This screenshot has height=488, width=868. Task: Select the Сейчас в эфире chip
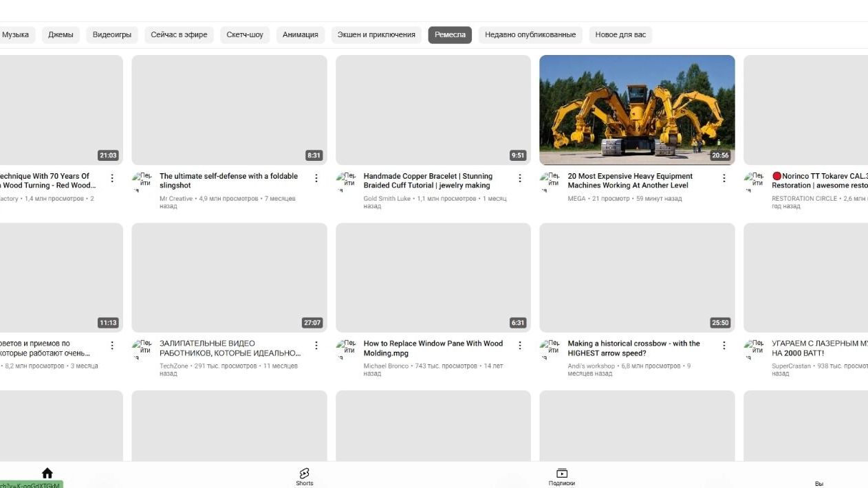[x=179, y=34]
